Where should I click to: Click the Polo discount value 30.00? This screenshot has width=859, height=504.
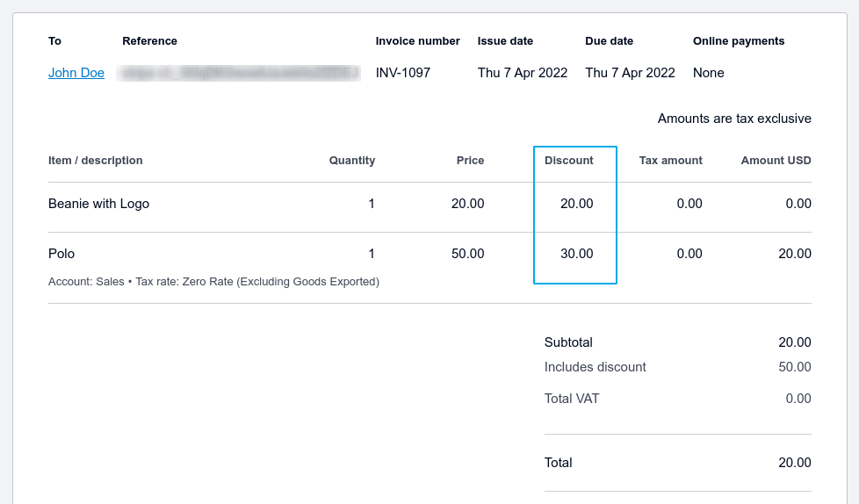[x=577, y=254]
